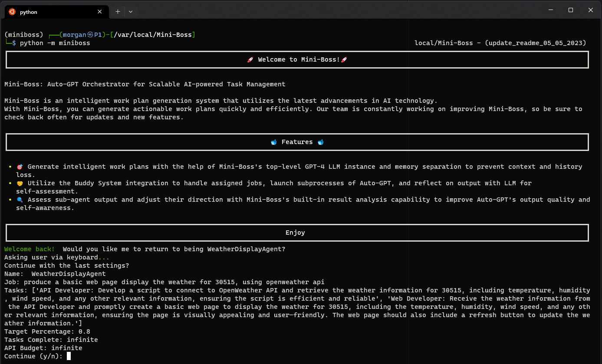Screen dimensions: 602x364
Task: Minimize the terminal window
Action: click(550, 10)
